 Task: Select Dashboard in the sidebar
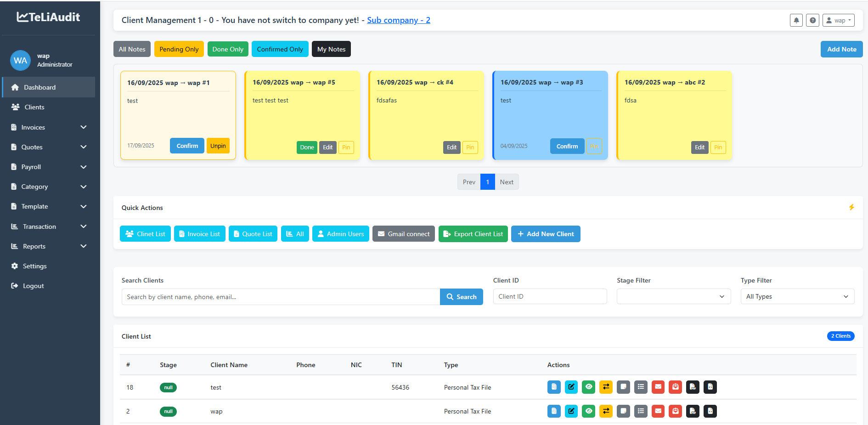coord(39,87)
